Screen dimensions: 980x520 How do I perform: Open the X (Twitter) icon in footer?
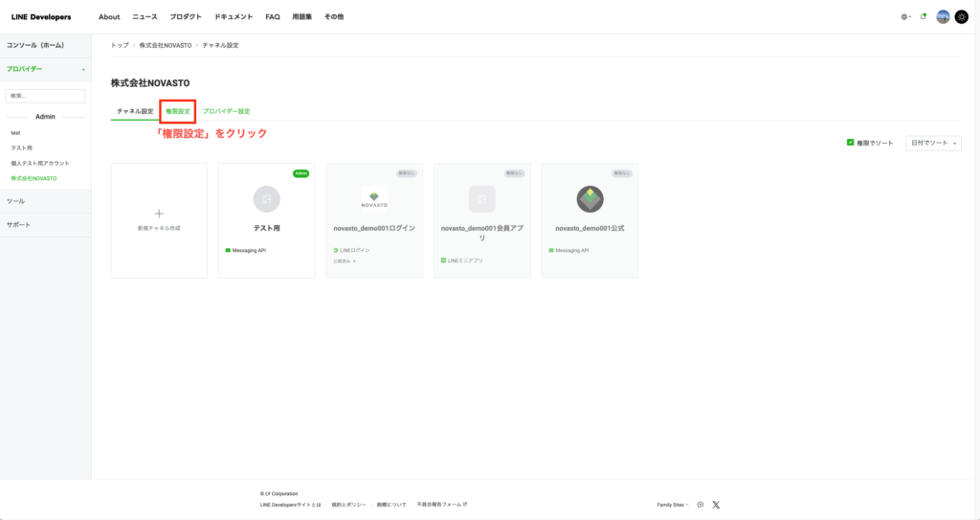(x=716, y=505)
